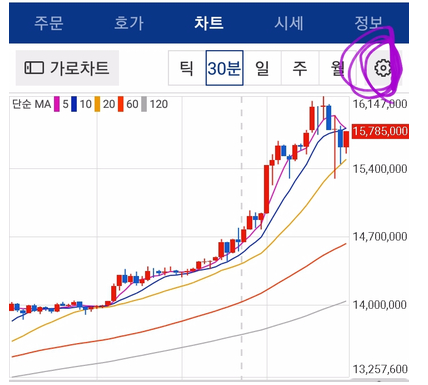Select 틱 chart interval

(187, 68)
